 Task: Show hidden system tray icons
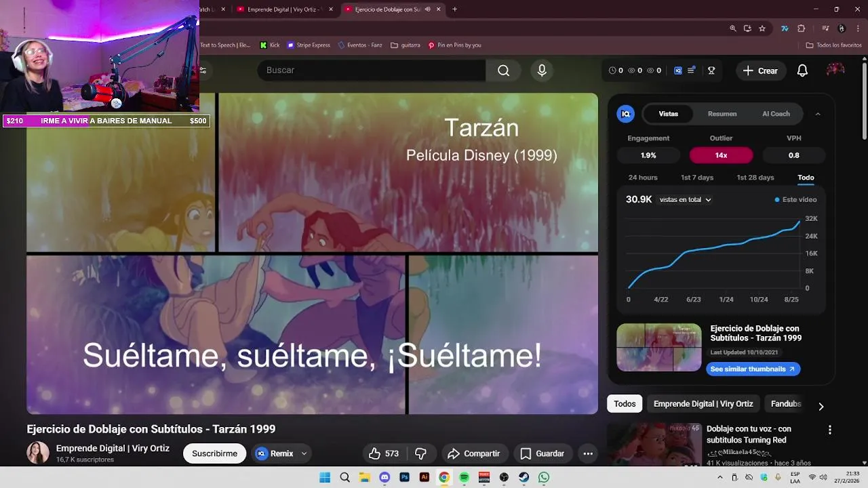tap(720, 477)
